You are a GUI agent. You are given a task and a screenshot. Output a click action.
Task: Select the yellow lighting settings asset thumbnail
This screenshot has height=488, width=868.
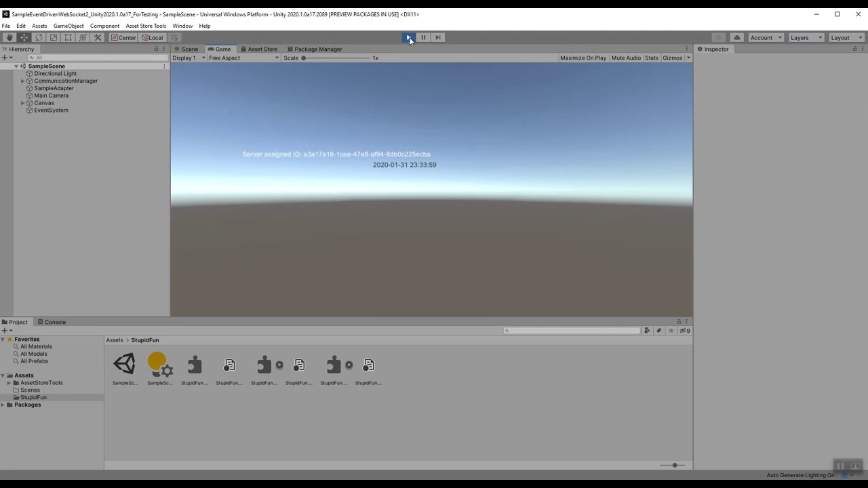[160, 365]
